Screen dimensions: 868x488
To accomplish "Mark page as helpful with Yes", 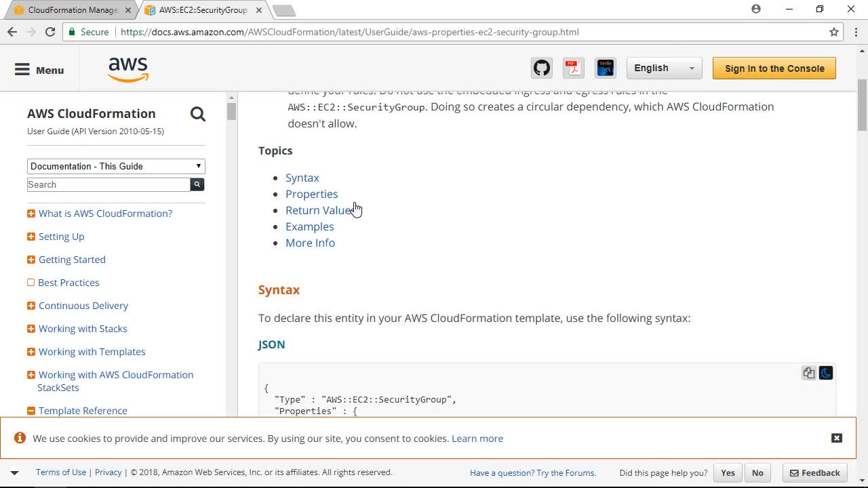I will click(728, 472).
